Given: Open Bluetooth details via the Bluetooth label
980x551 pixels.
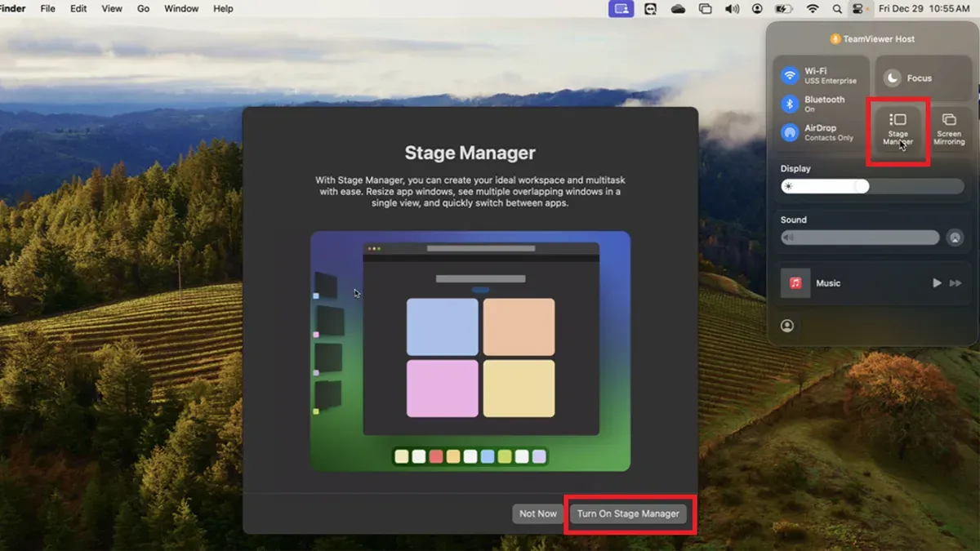Looking at the screenshot, I should click(825, 100).
